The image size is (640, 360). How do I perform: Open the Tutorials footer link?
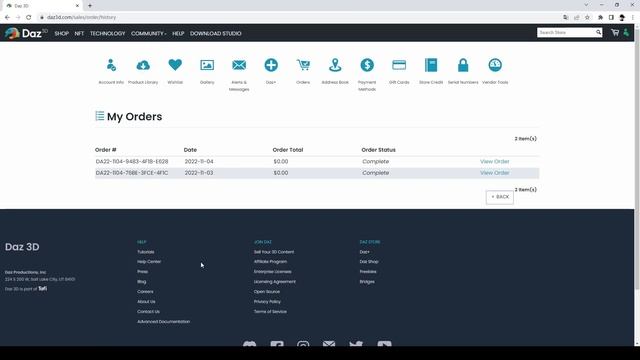pyautogui.click(x=146, y=252)
